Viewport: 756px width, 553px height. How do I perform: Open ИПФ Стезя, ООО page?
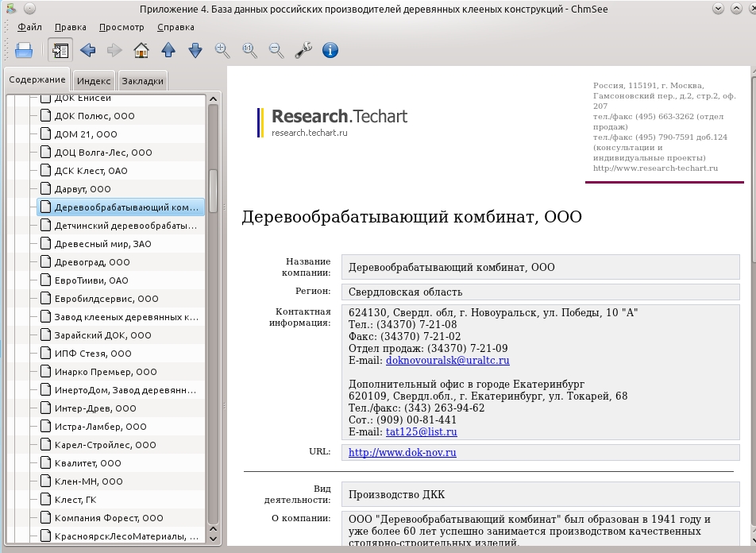pos(93,354)
